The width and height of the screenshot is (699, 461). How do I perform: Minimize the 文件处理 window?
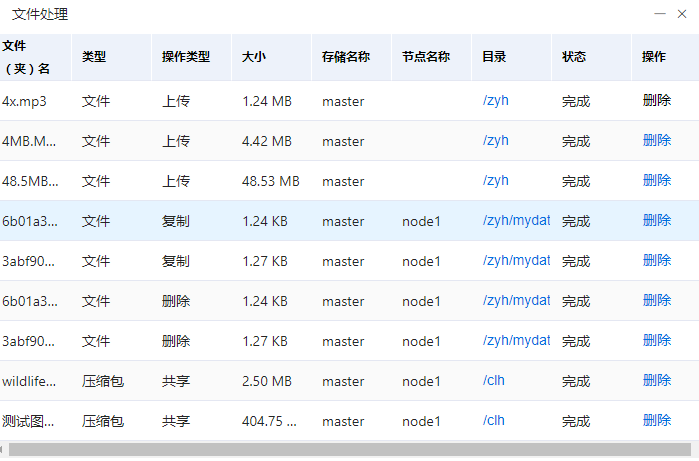[x=660, y=14]
